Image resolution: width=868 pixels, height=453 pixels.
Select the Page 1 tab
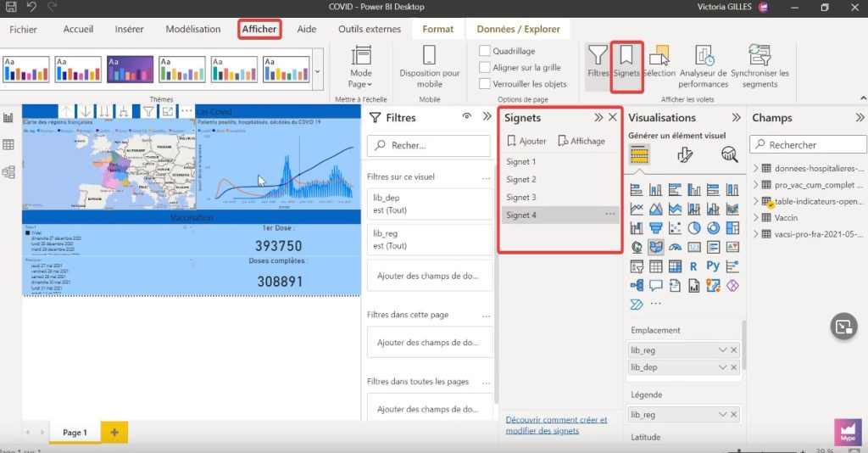(75, 432)
